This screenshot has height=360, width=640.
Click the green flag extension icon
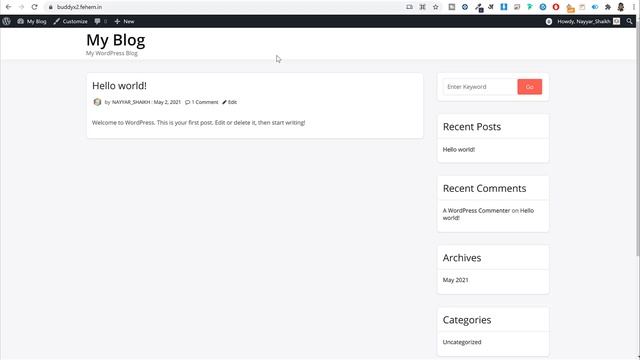[530, 7]
